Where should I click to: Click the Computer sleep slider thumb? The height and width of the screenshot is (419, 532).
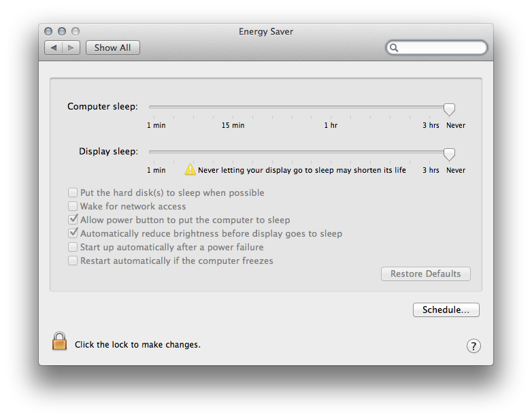(449, 110)
